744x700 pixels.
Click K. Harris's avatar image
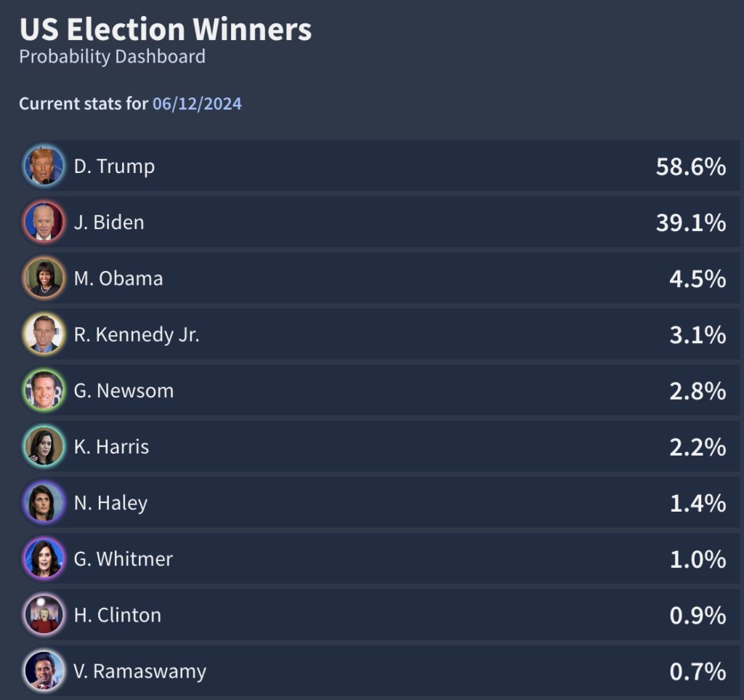[44, 446]
